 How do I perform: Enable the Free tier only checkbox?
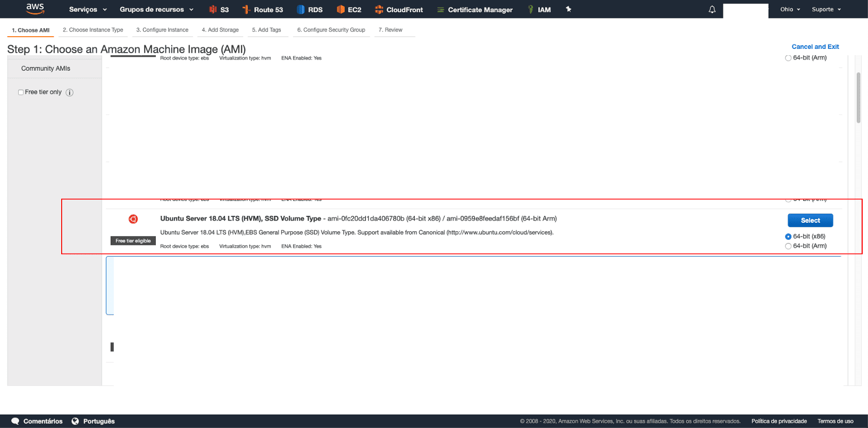(x=21, y=93)
